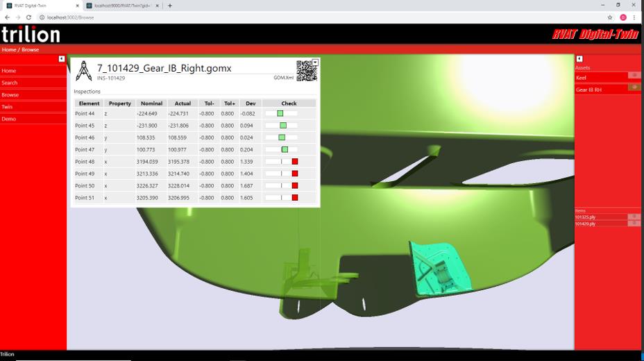Switch to the second localhost:9000 browser tab
This screenshot has width=644, height=361.
(121, 6)
